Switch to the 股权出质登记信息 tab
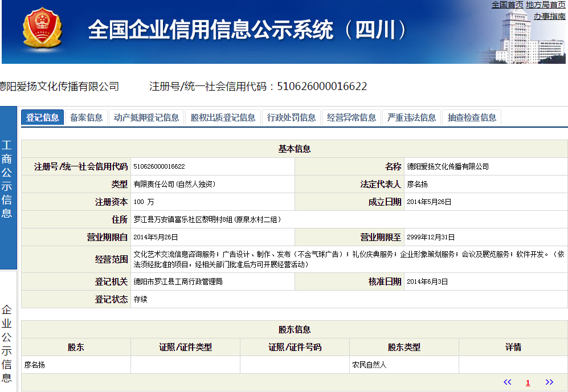 coord(223,117)
